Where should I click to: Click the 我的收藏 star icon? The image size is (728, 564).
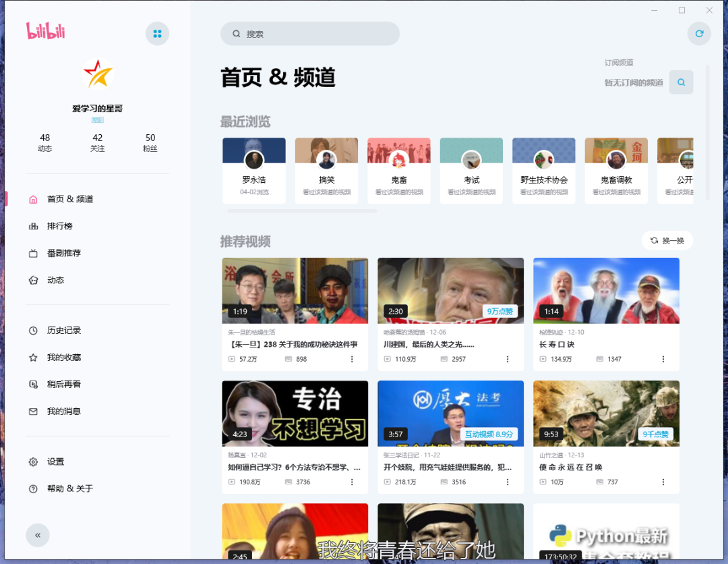click(x=33, y=358)
